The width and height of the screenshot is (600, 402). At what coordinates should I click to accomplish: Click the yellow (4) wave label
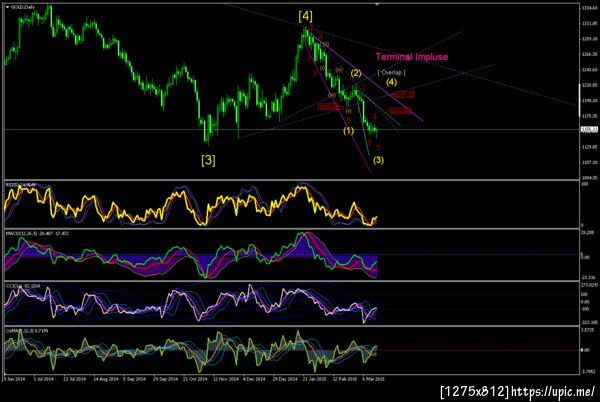(x=391, y=82)
